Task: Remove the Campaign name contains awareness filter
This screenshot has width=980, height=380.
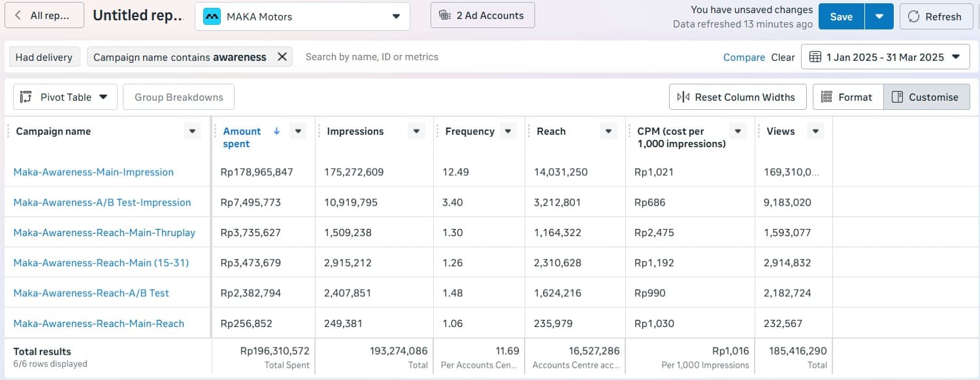Action: 282,57
